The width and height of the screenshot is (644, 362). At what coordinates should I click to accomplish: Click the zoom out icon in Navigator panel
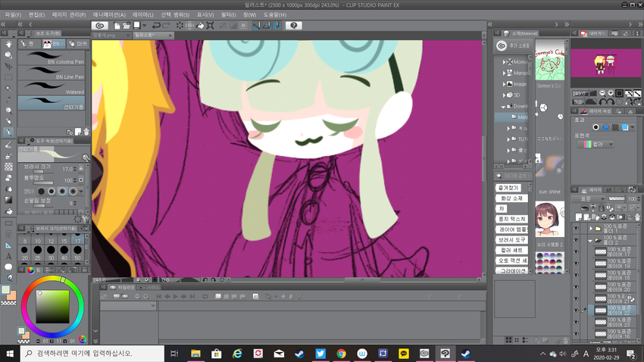pyautogui.click(x=602, y=93)
